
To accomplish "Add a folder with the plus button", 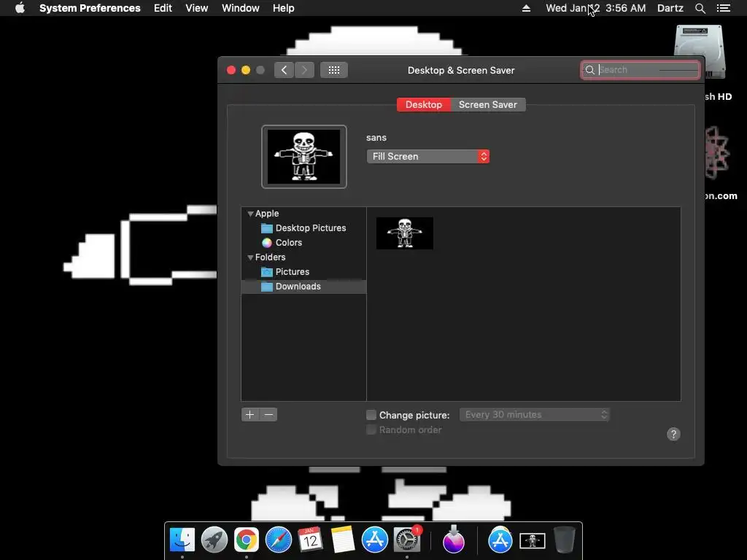I will (x=250, y=415).
